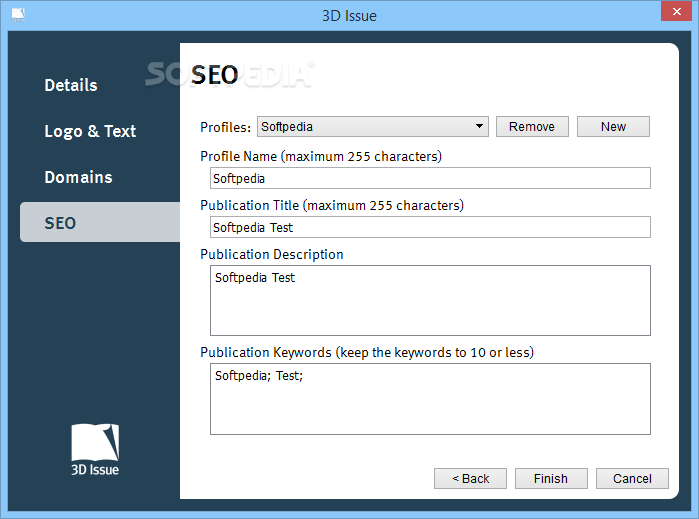Switch to Logo & Text section
Image resolution: width=699 pixels, height=519 pixels.
pyautogui.click(x=90, y=131)
